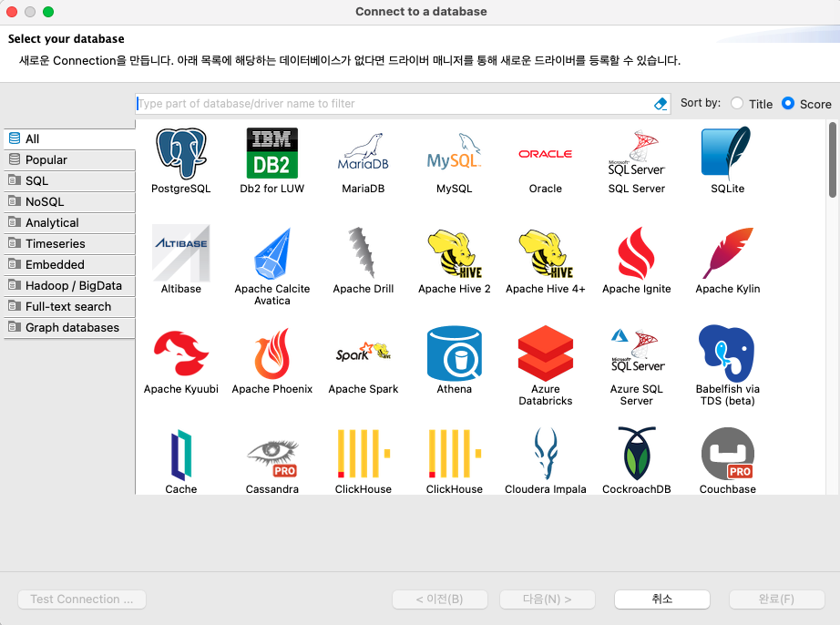Choose Apache Calcite Avatica icon
This screenshot has height=625, width=840.
point(272,253)
